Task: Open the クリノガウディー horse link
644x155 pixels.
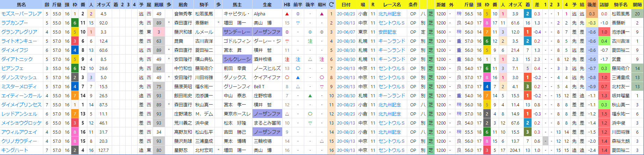Action: (x=19, y=141)
